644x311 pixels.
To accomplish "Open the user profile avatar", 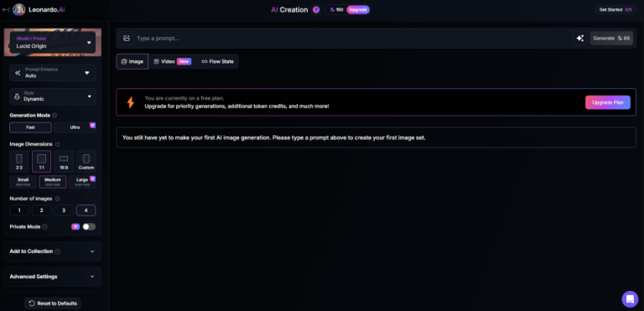I will point(19,9).
